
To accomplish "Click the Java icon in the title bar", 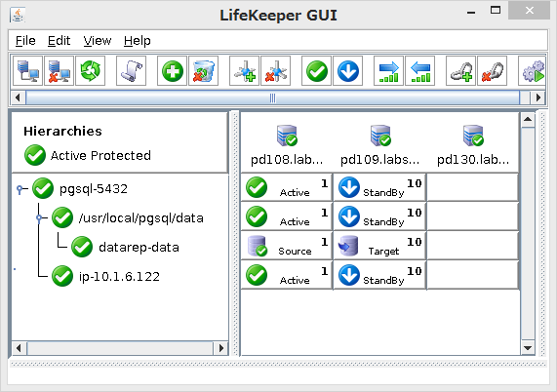I will tap(18, 15).
